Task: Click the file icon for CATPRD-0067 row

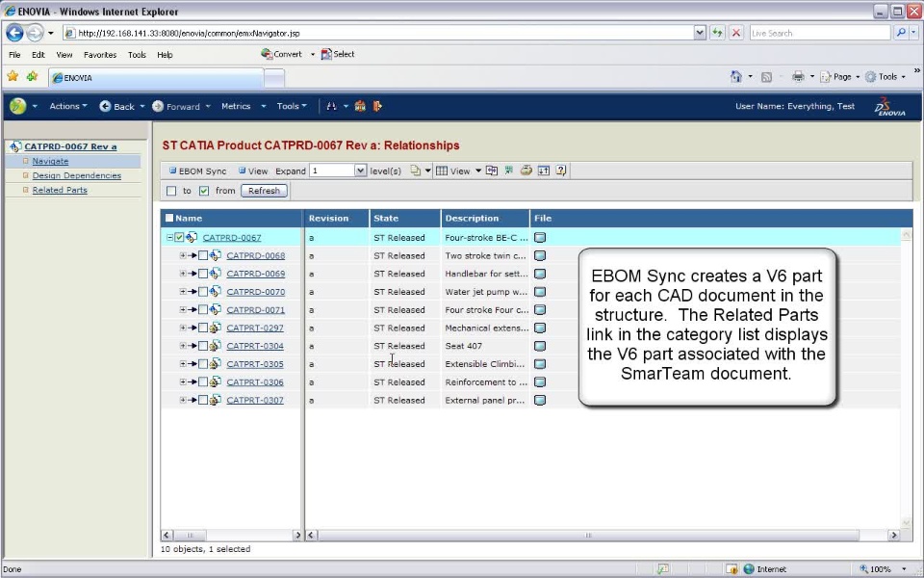Action: pyautogui.click(x=540, y=238)
